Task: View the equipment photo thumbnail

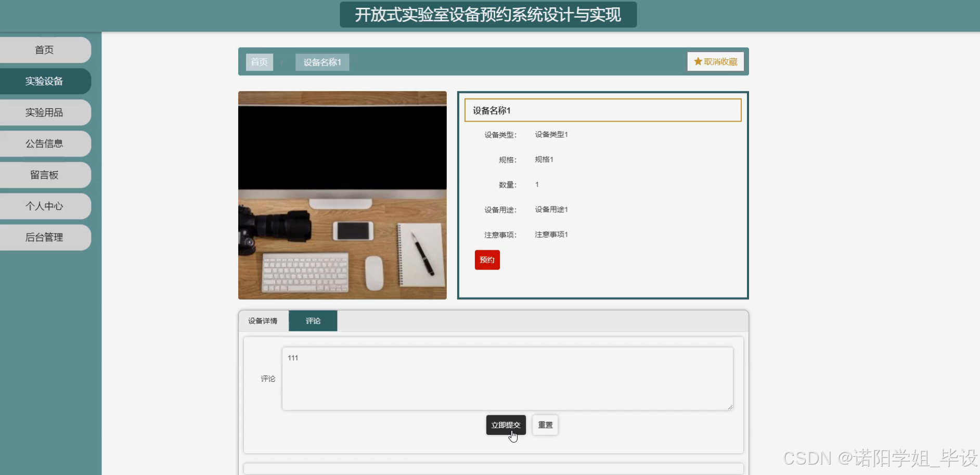Action: 342,195
